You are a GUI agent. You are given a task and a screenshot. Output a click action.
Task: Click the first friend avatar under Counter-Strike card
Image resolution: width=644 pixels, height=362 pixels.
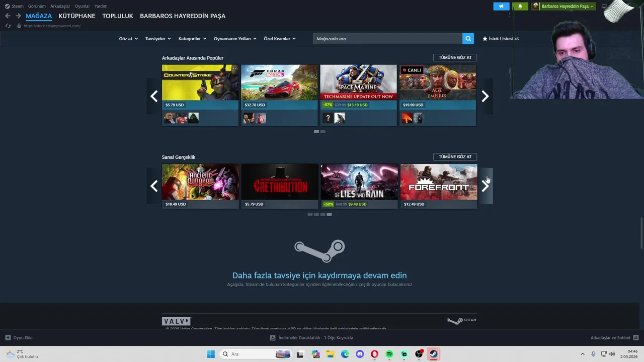(x=170, y=118)
